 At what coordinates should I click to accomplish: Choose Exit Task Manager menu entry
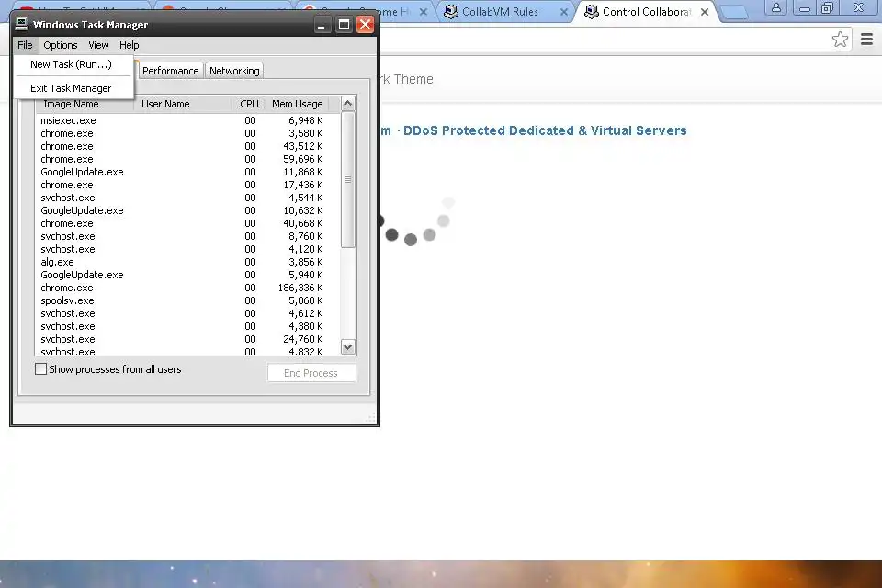pyautogui.click(x=73, y=88)
